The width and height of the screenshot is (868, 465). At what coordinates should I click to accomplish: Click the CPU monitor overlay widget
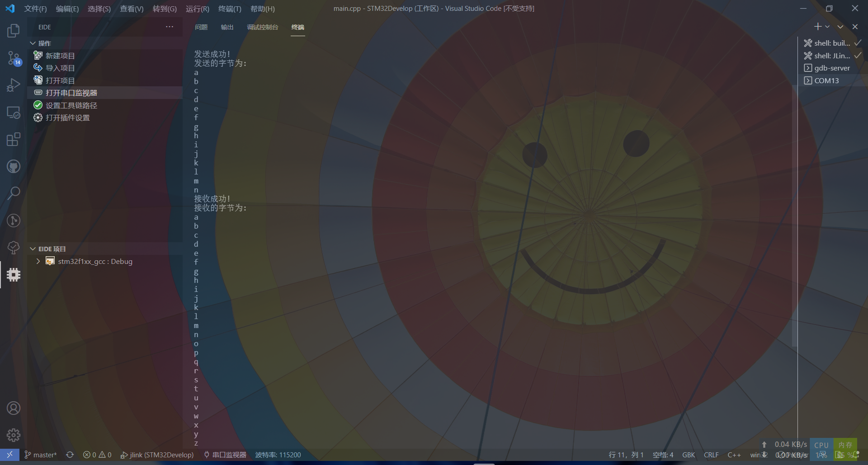point(821,449)
